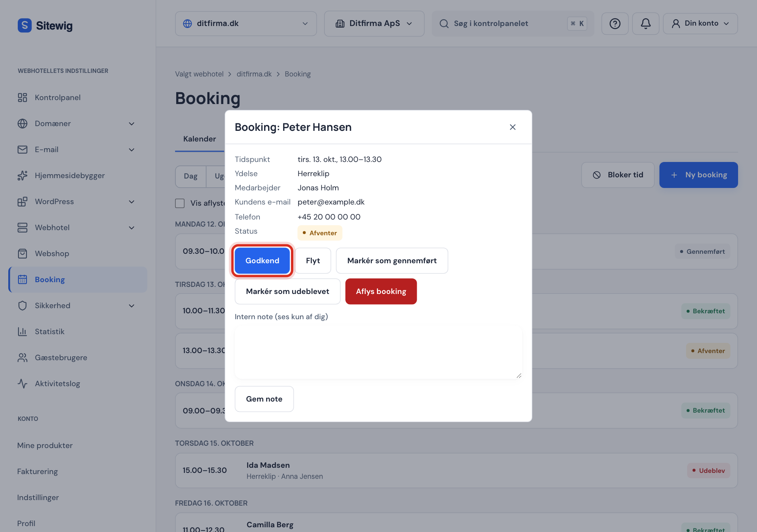
Task: Toggle the Vis aflyste checkbox
Action: pyautogui.click(x=180, y=203)
